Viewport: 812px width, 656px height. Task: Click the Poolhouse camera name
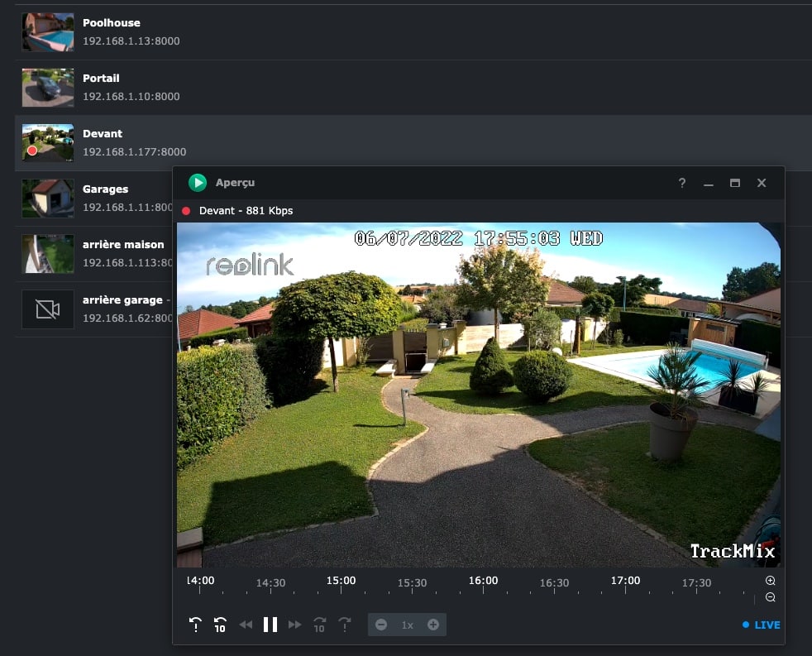112,23
